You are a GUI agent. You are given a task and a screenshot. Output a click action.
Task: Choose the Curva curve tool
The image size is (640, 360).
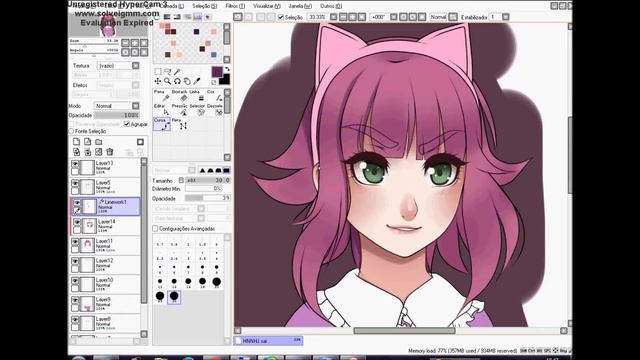pyautogui.click(x=162, y=124)
